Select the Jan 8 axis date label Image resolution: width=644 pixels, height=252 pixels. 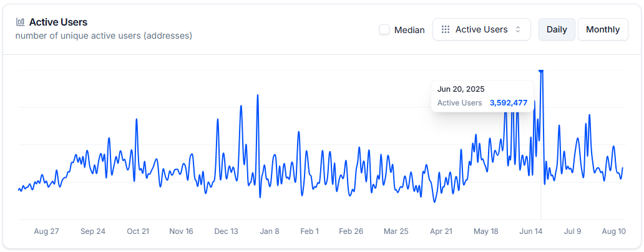pyautogui.click(x=270, y=231)
